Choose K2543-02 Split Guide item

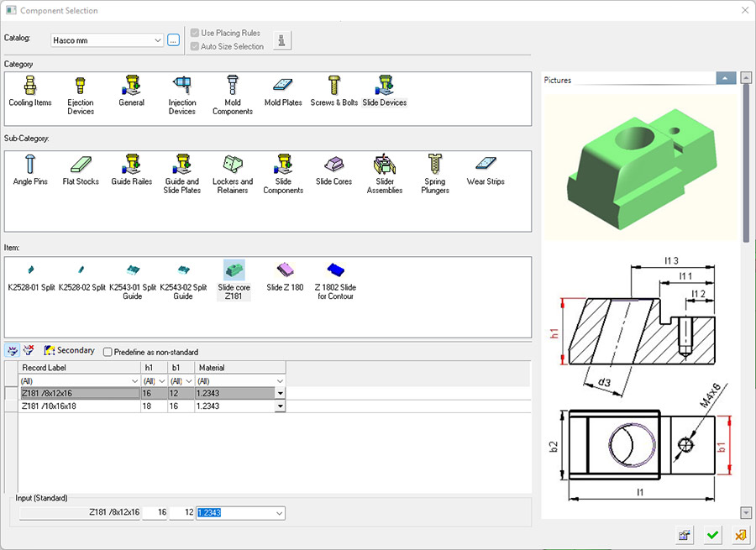tap(183, 281)
